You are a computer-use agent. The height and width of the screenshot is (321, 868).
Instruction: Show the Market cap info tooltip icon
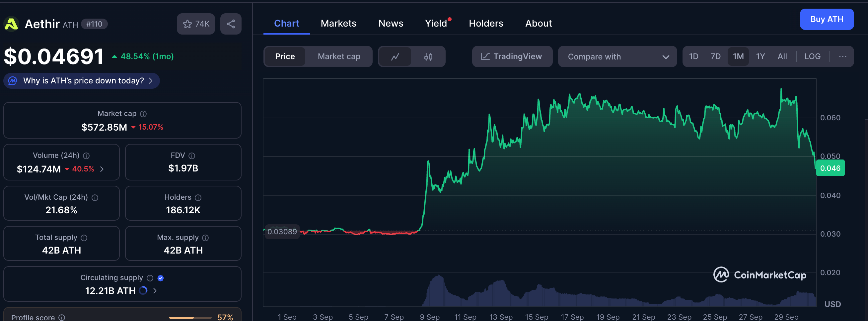143,114
